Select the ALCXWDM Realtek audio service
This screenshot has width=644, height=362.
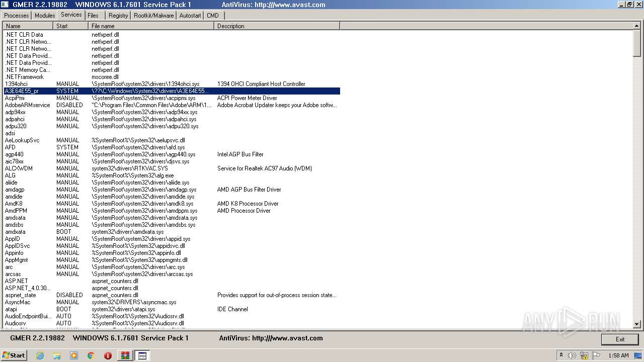[x=172, y=168]
